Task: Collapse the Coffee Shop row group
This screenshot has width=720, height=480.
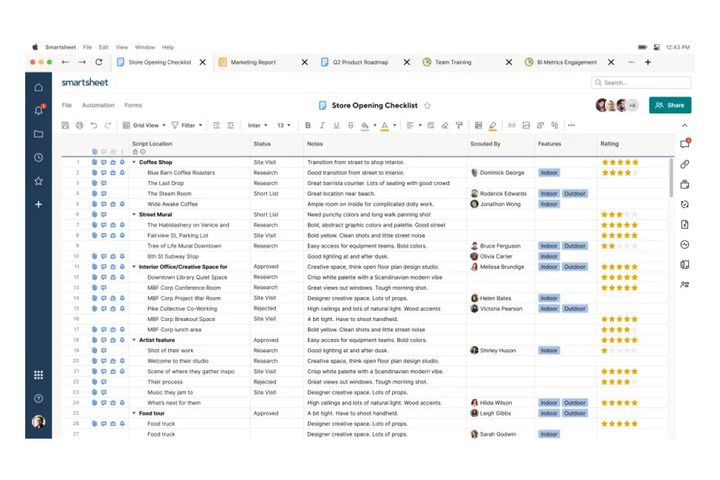Action: coord(134,162)
